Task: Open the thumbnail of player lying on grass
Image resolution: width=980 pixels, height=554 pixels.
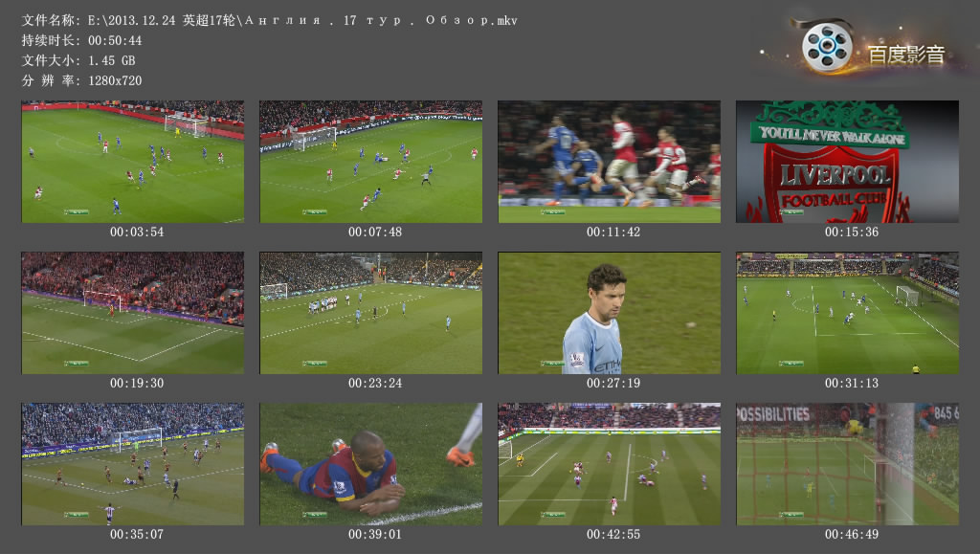Action: click(x=370, y=464)
